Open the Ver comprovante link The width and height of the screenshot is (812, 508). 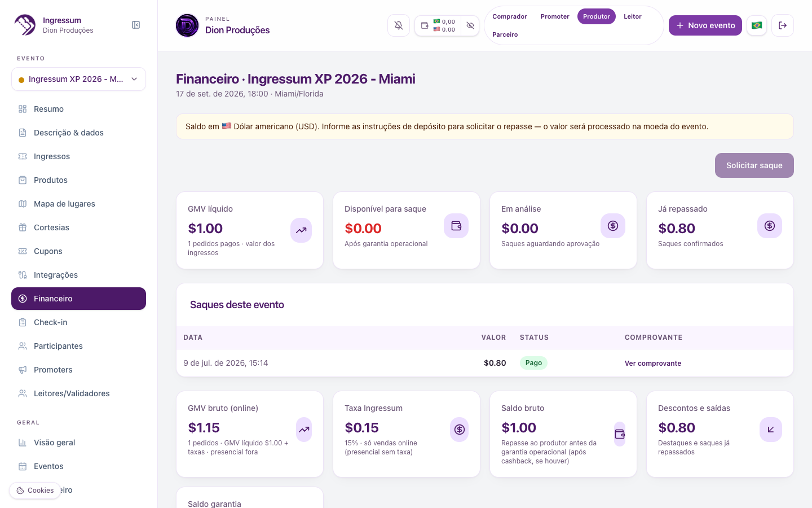(x=653, y=364)
